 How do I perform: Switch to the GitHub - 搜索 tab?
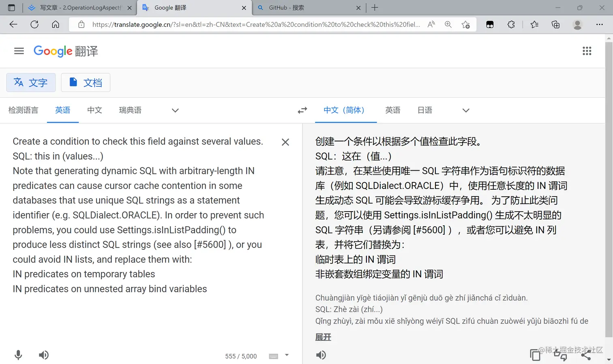click(308, 8)
